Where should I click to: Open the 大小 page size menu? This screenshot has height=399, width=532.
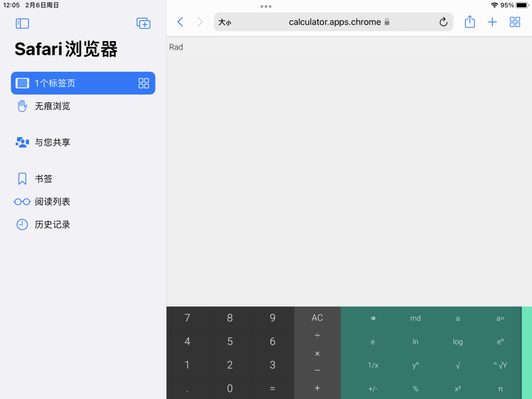(225, 22)
